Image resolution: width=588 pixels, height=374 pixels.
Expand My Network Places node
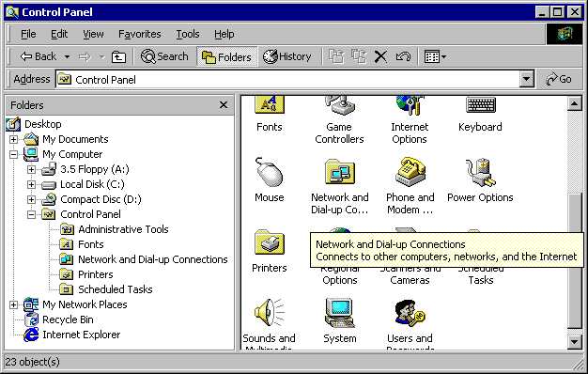click(13, 304)
